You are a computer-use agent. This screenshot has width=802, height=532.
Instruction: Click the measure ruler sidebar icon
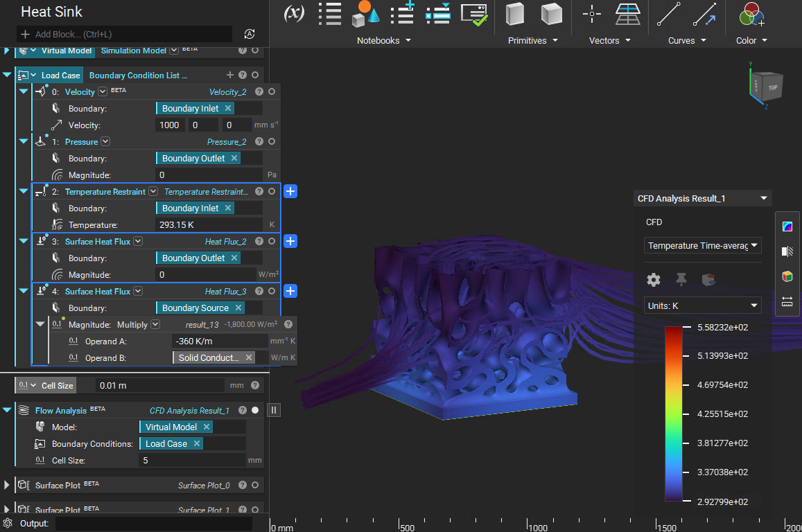coord(787,301)
